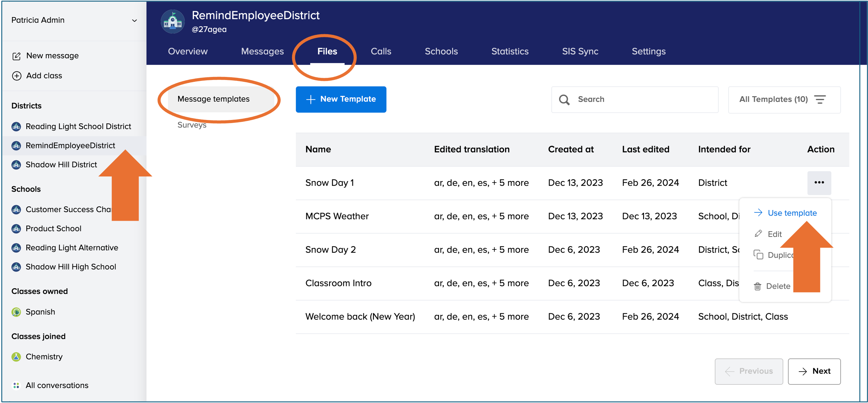868x403 pixels.
Task: Select Shadow Hill District in sidebar
Action: [61, 165]
